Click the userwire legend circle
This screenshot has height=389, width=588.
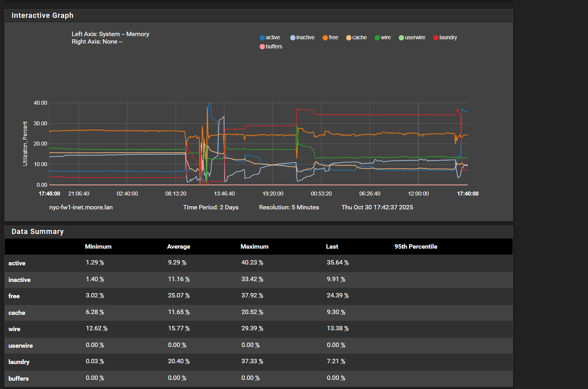pyautogui.click(x=401, y=38)
